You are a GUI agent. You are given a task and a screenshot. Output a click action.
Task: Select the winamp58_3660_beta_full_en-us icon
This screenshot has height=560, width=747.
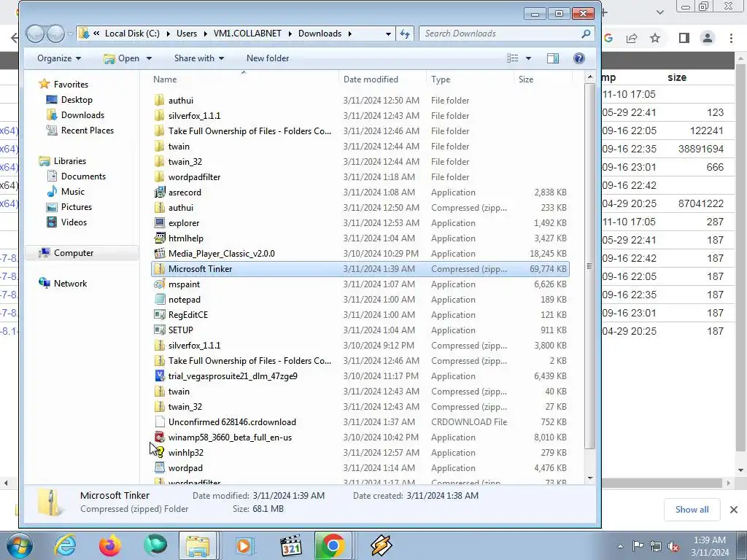click(160, 437)
